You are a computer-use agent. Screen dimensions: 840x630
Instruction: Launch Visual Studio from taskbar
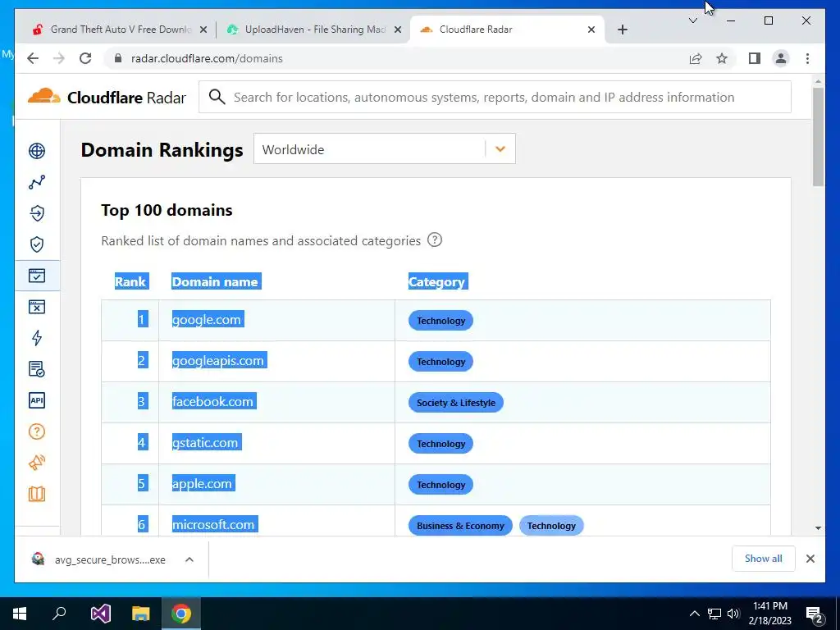[x=100, y=614]
